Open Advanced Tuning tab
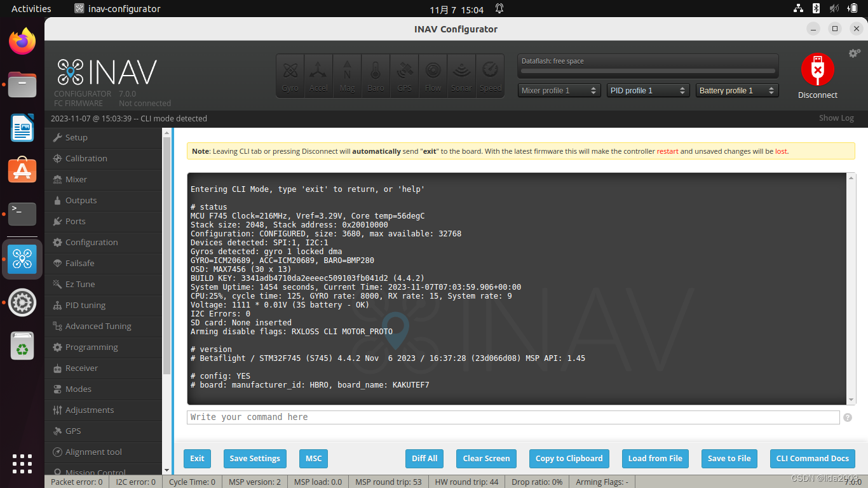Screen dimensions: 868x488 [x=104, y=327]
